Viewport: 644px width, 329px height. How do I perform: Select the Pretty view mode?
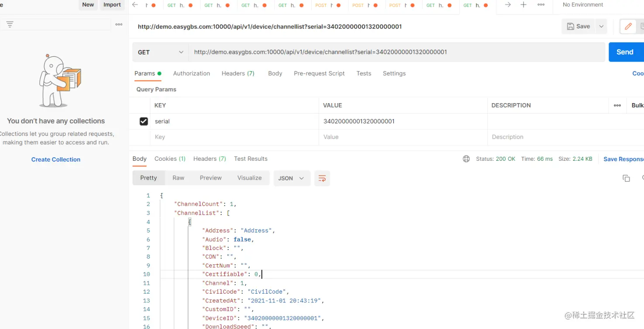coord(148,178)
